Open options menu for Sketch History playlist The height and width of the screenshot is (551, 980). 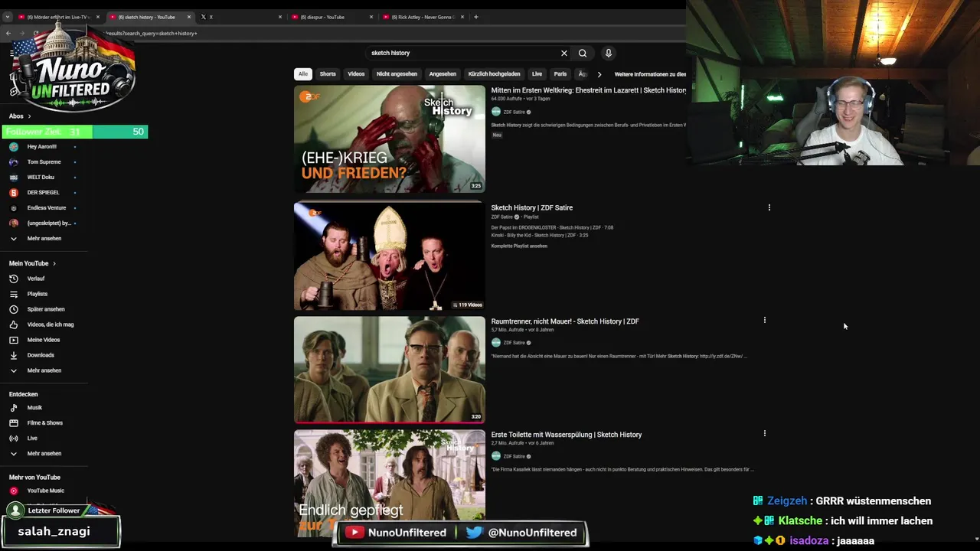point(769,207)
